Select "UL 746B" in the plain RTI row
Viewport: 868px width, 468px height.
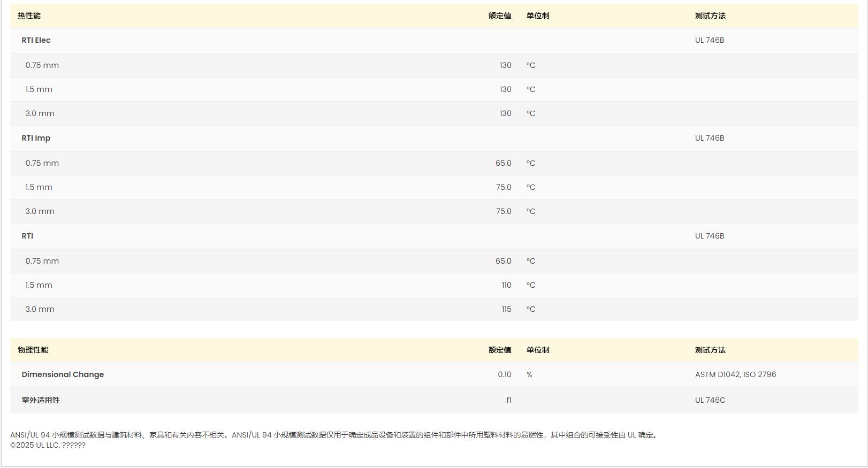710,236
